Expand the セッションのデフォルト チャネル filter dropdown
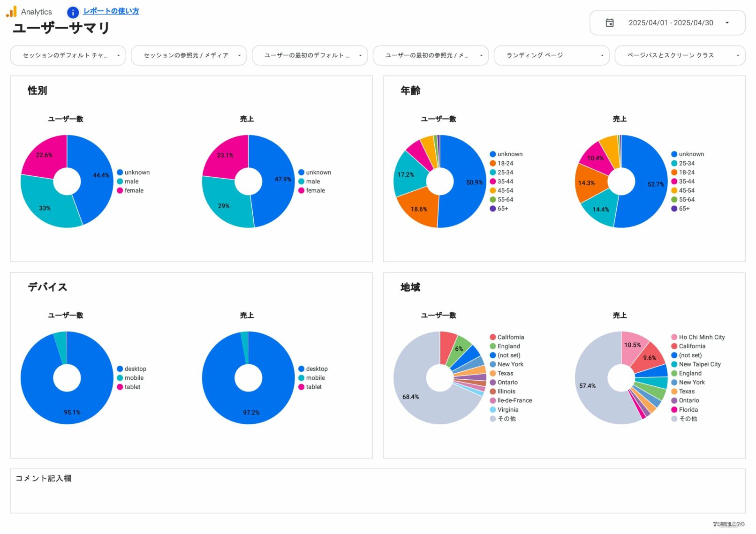Screen dimensions: 756x534 (68, 55)
